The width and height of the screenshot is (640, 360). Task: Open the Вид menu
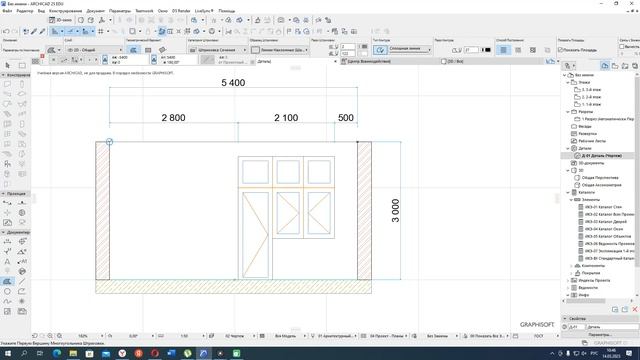point(41,11)
